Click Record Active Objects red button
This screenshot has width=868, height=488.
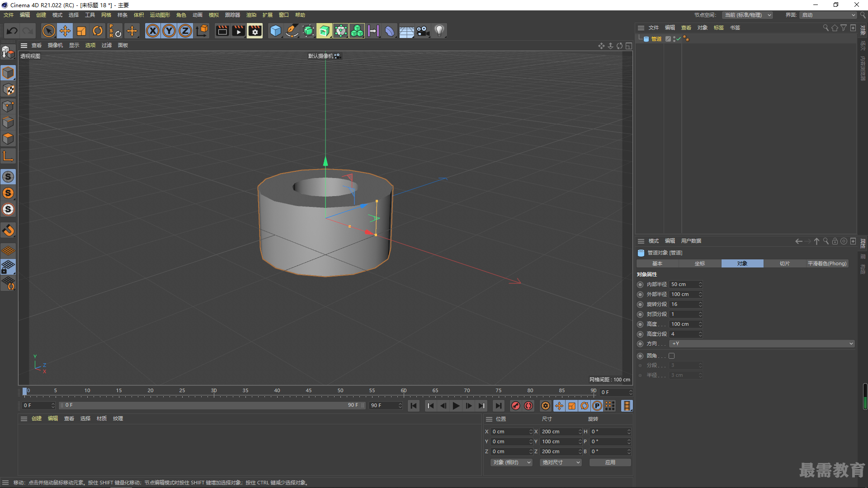[x=515, y=406]
